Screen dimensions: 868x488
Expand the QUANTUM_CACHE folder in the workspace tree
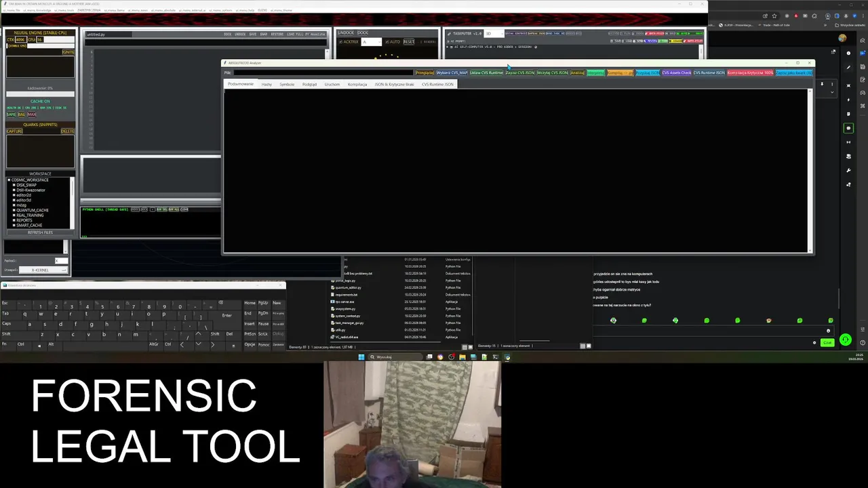point(14,210)
